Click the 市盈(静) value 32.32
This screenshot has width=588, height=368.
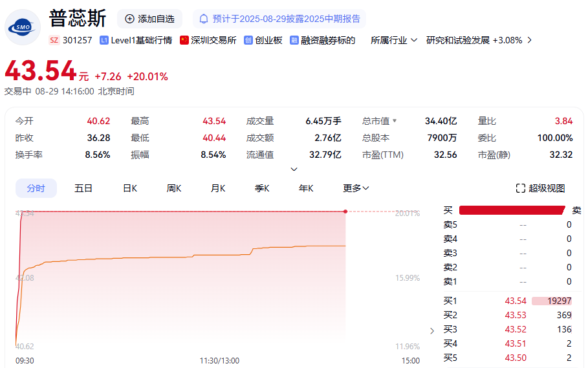[561, 155]
